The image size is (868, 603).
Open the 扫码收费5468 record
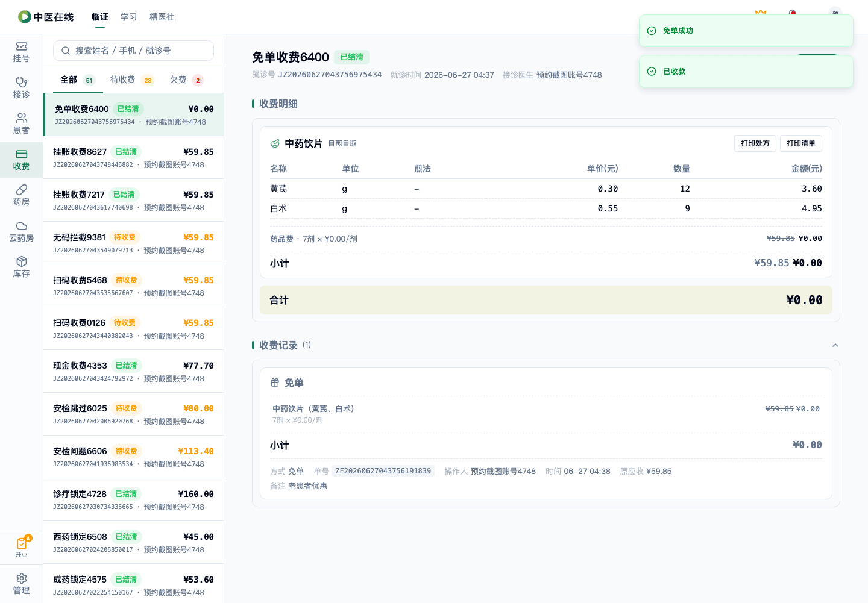pos(133,286)
